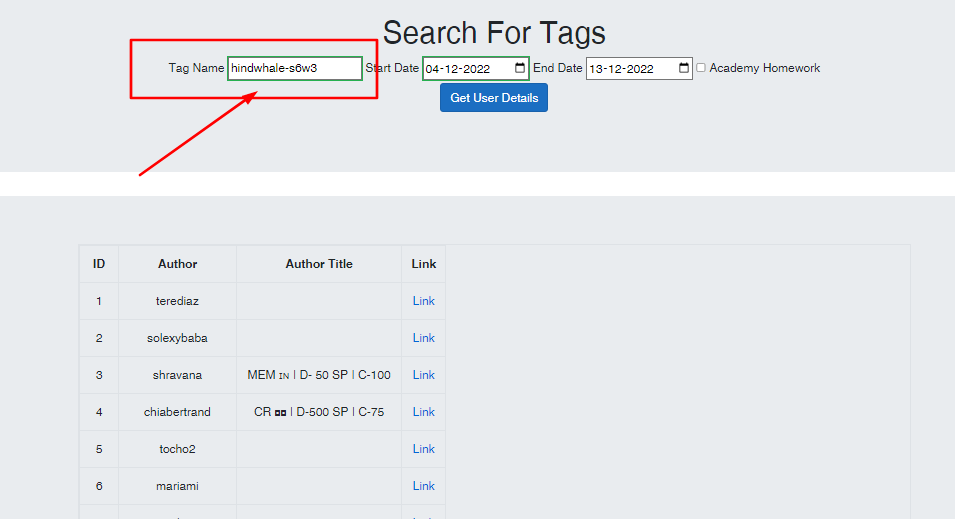Click the ID column header
955x519 pixels.
point(99,264)
